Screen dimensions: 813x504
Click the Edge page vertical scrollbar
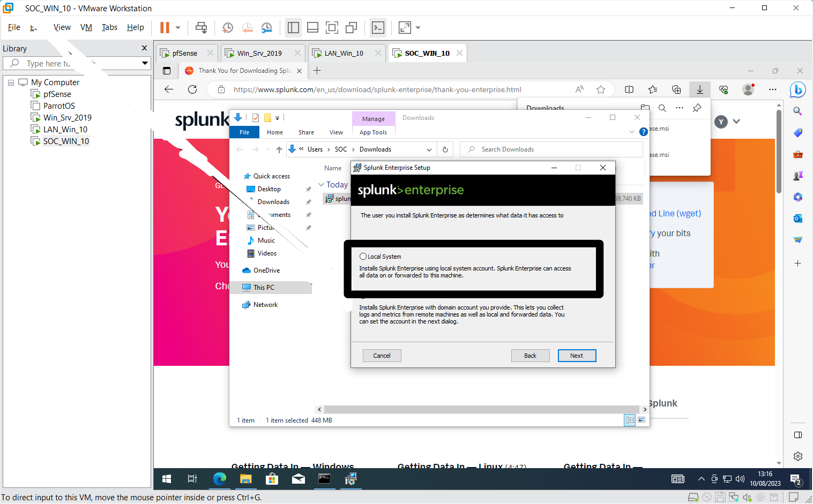779,151
